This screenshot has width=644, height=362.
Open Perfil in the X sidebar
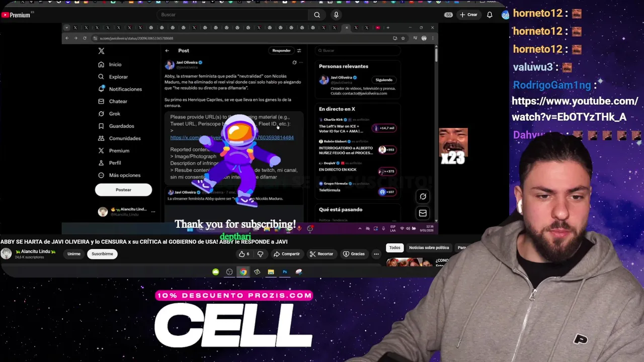[x=110, y=163]
